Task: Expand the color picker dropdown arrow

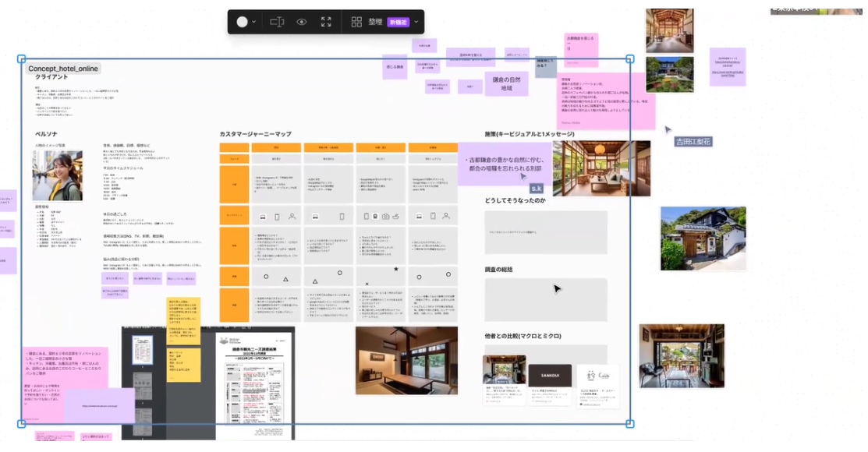Action: tap(254, 22)
